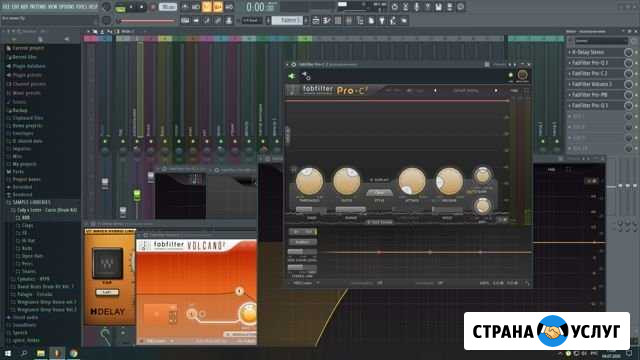The width and height of the screenshot is (640, 360).
Task: Select the 808 subfolder
Action: click(26, 218)
